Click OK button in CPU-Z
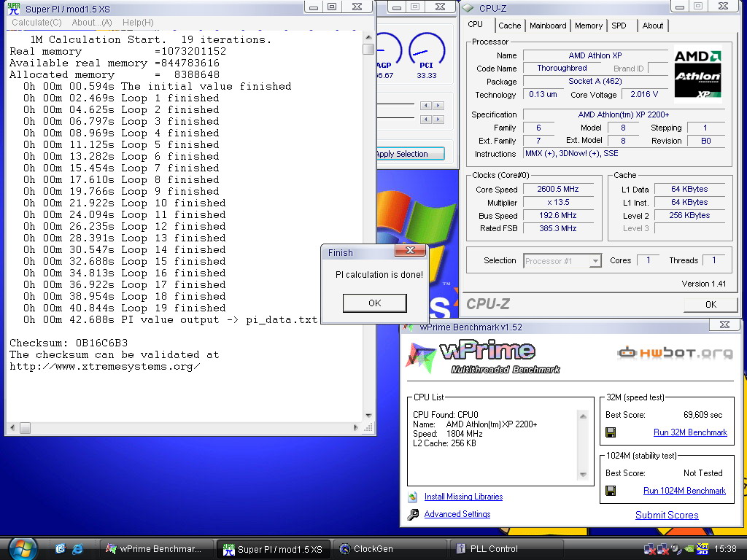747x560 pixels. click(x=711, y=305)
